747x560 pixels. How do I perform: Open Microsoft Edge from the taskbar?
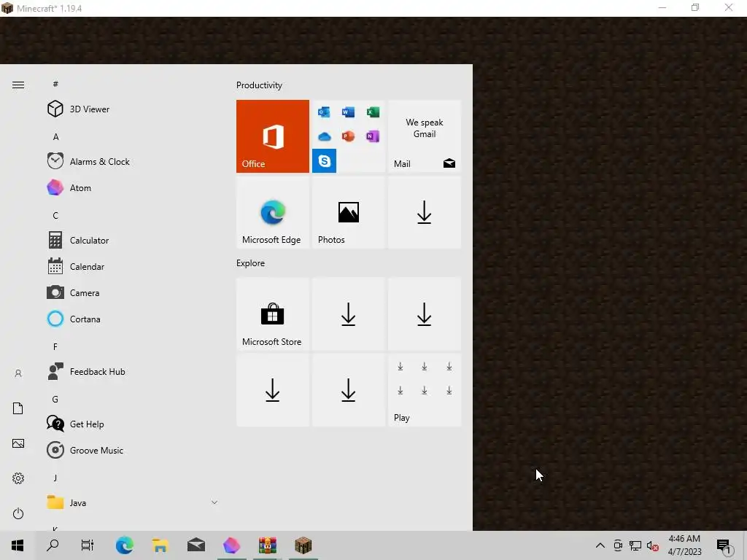pyautogui.click(x=125, y=545)
